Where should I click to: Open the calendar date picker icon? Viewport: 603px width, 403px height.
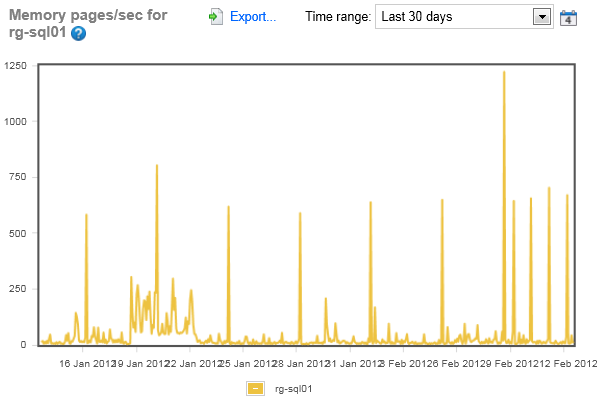(568, 17)
